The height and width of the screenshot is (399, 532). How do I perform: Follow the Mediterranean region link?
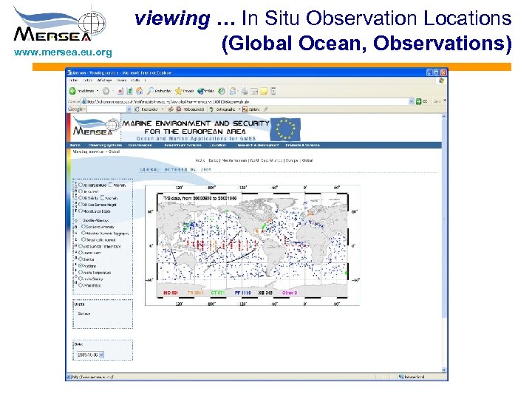pyautogui.click(x=234, y=160)
